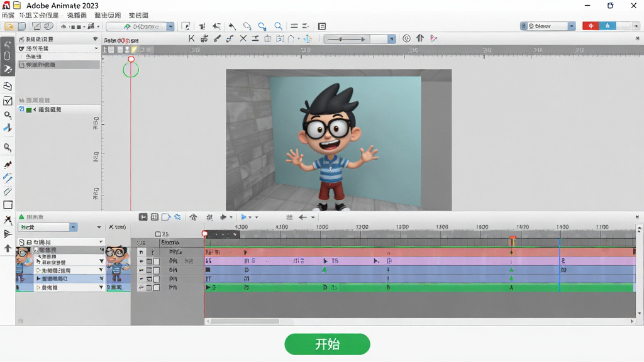This screenshot has height=362, width=644.
Task: Open the dropdown arrow beside the timeline left arrow
Action: point(313,217)
